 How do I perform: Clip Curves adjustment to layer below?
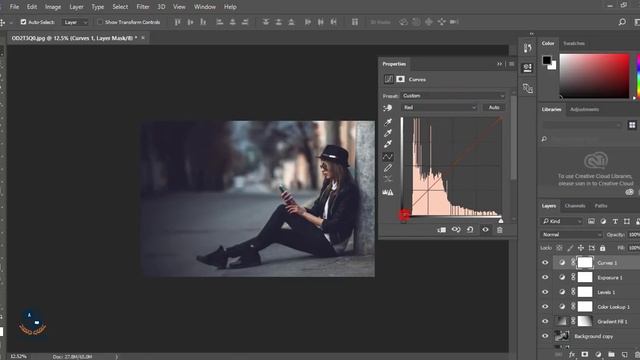(442, 230)
